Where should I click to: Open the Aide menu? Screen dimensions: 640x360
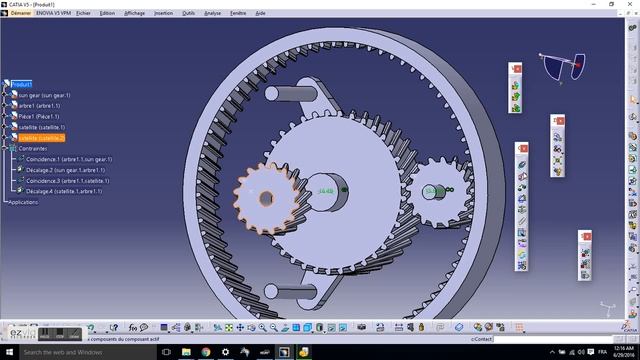260,13
